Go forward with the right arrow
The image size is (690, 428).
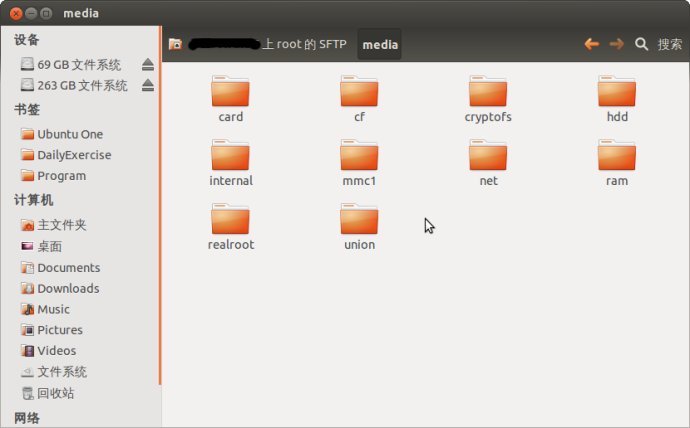click(x=616, y=44)
